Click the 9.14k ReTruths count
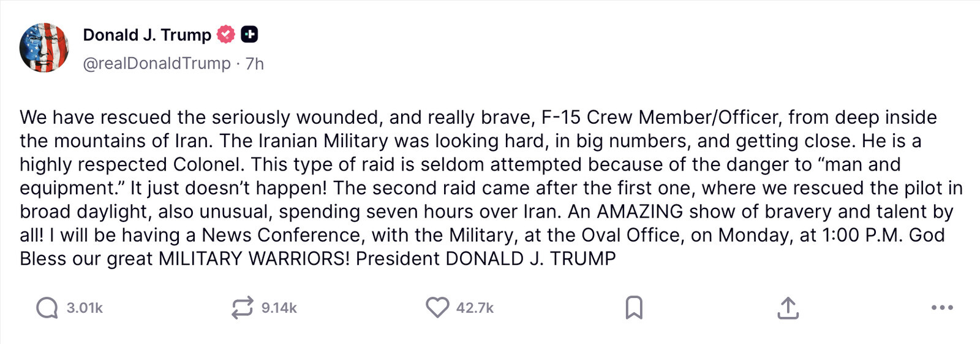This screenshot has width=980, height=344. pos(279,308)
